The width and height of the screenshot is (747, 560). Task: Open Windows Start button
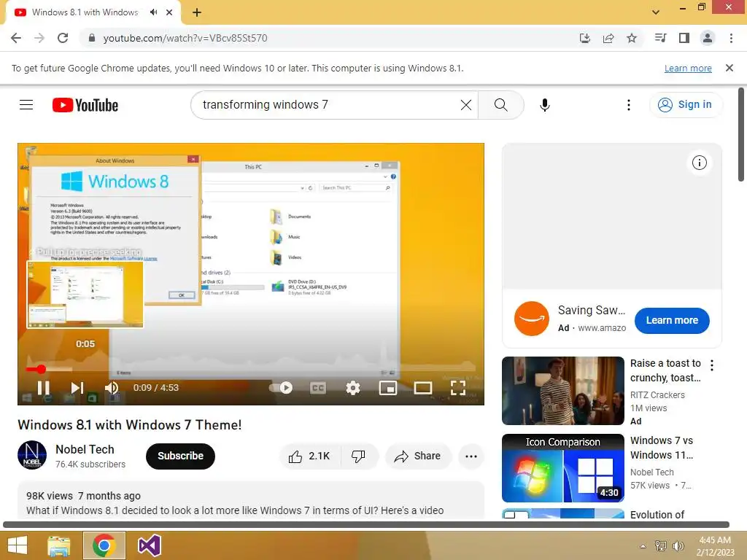coord(18,545)
